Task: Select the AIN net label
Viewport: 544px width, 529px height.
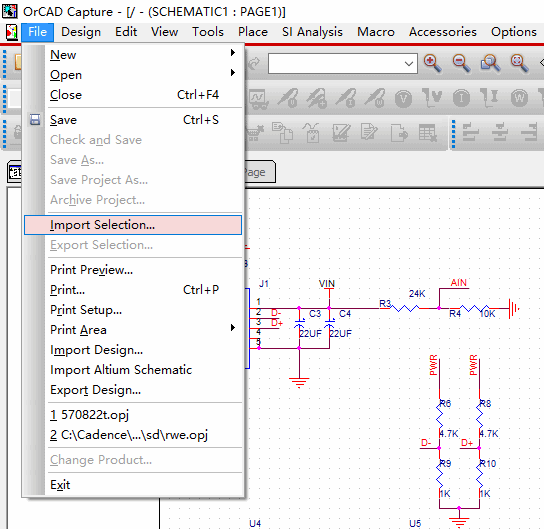Action: pos(459,283)
